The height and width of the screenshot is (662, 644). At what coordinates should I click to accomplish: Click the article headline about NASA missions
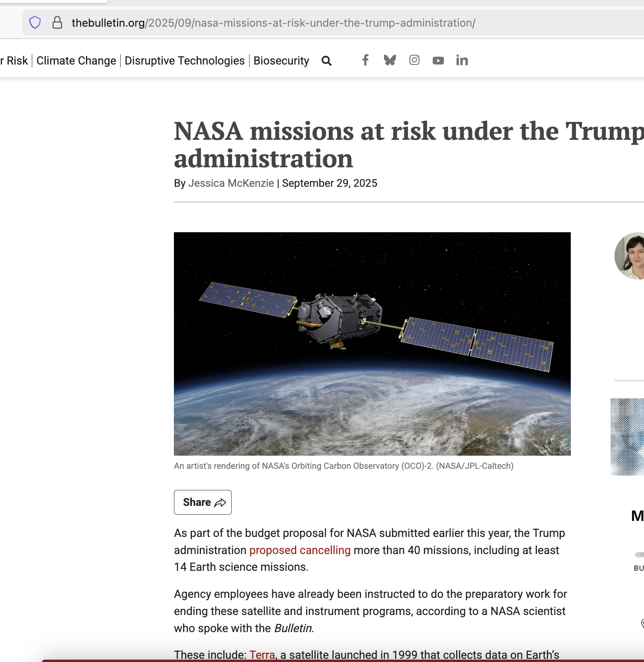409,145
